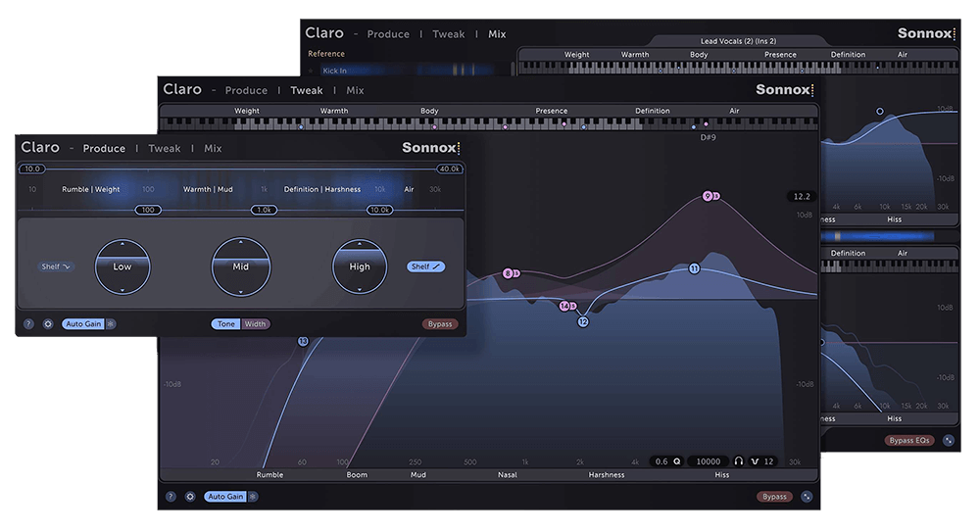Click the High band gain knob
Image resolution: width=980 pixels, height=532 pixels.
click(360, 266)
